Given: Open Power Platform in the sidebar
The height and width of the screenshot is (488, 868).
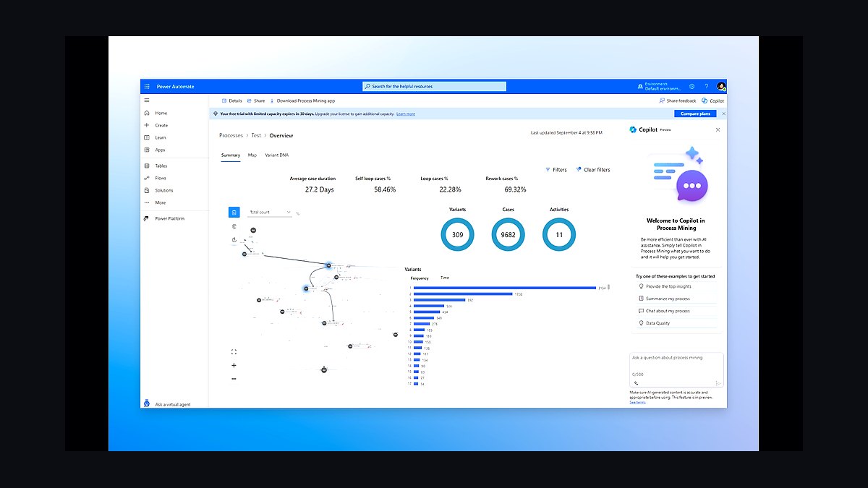Looking at the screenshot, I should pos(170,218).
